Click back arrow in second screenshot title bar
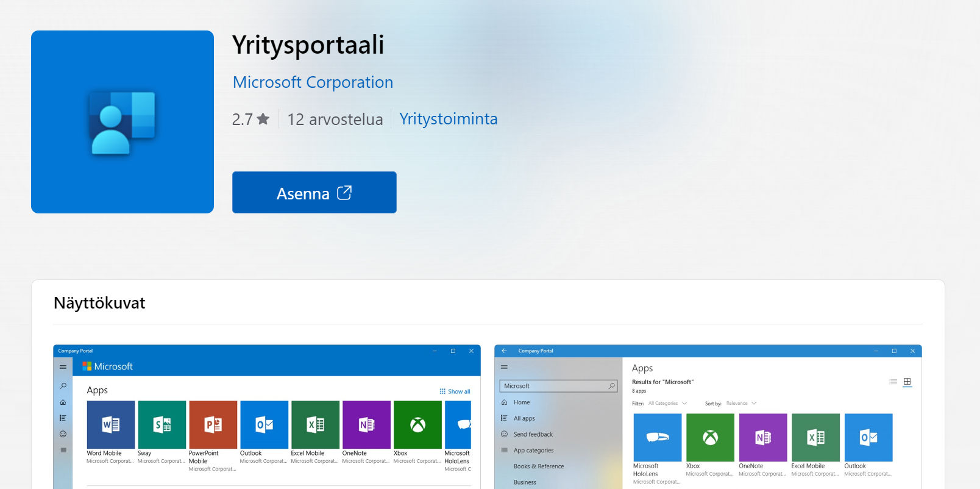Screen dimensions: 980x489 (x=504, y=351)
